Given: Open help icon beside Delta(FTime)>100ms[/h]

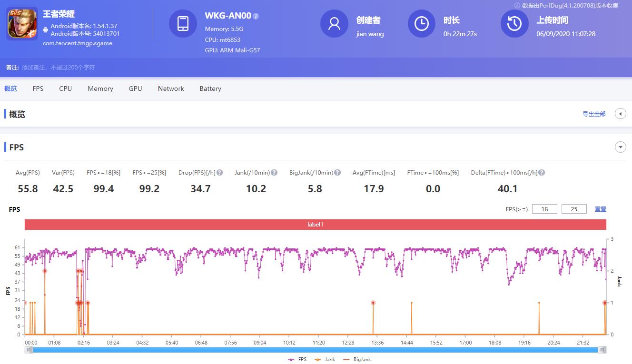Looking at the screenshot, I should tap(542, 173).
